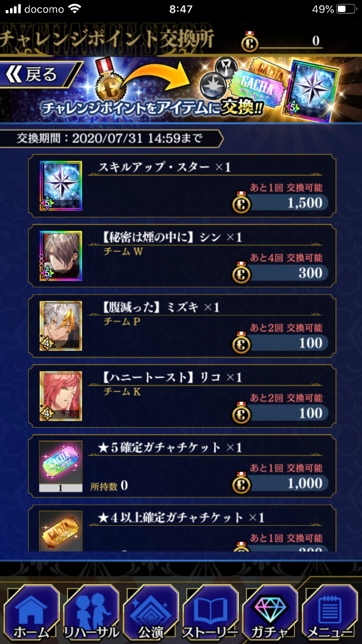This screenshot has width=362, height=644.
Task: Open the リハーサル rehearsal icon
Action: [91, 614]
